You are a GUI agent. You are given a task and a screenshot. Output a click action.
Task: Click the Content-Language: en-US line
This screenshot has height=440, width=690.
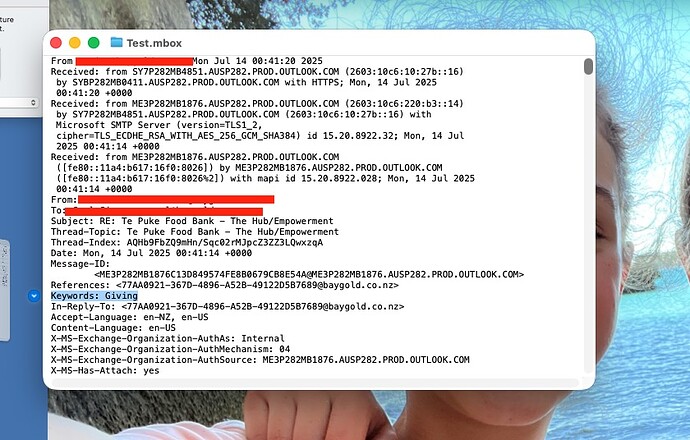pyautogui.click(x=113, y=328)
